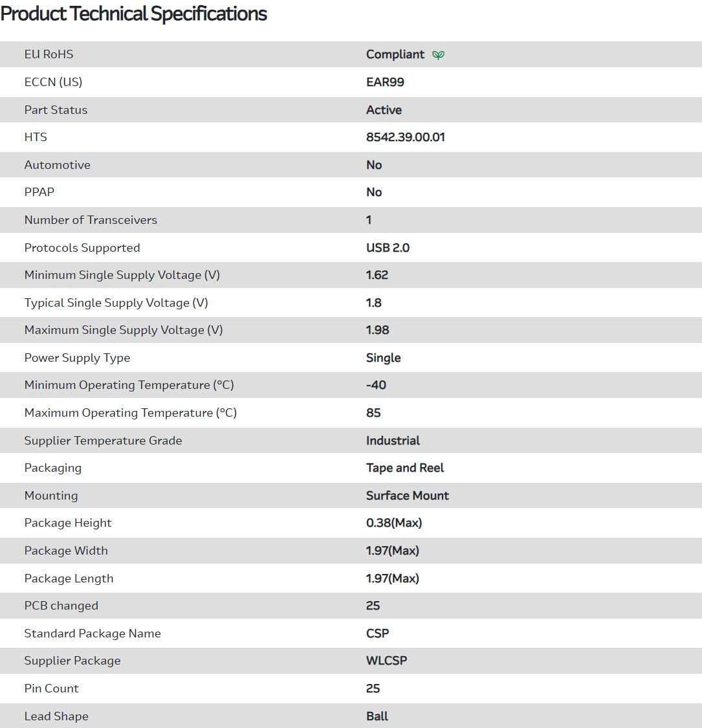Viewport: 702px width, 728px height.
Task: Click the Typical Single Supply Voltage label
Action: click(116, 303)
